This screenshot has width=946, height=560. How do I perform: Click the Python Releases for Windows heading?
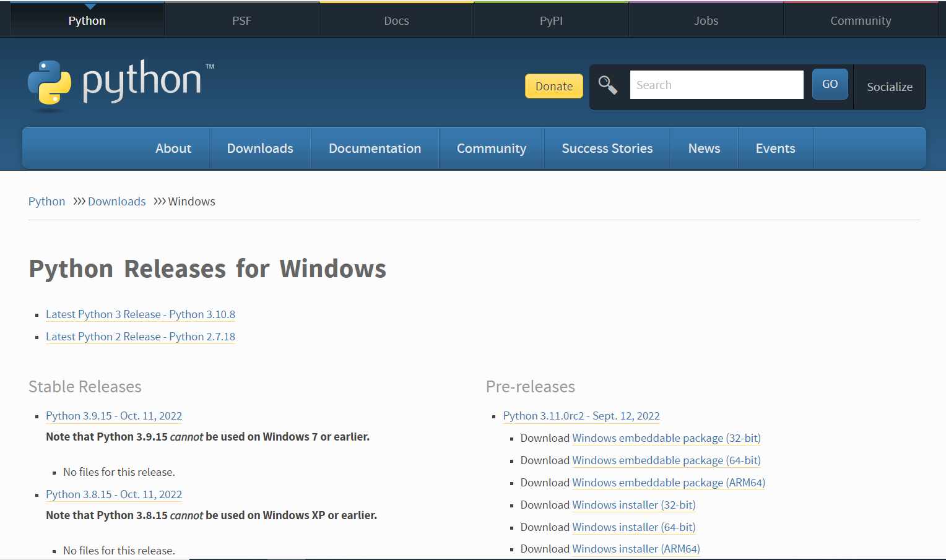[x=207, y=269]
